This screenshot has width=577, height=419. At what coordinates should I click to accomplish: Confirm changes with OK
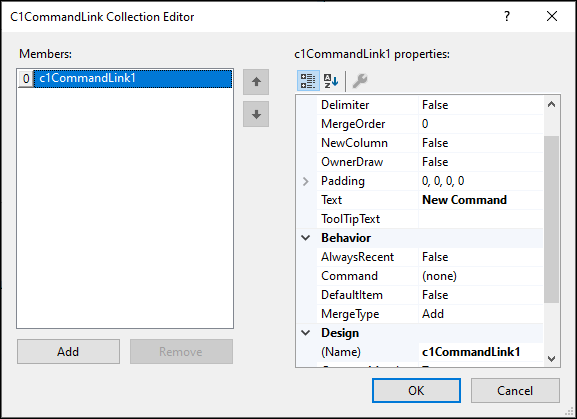pyautogui.click(x=416, y=391)
